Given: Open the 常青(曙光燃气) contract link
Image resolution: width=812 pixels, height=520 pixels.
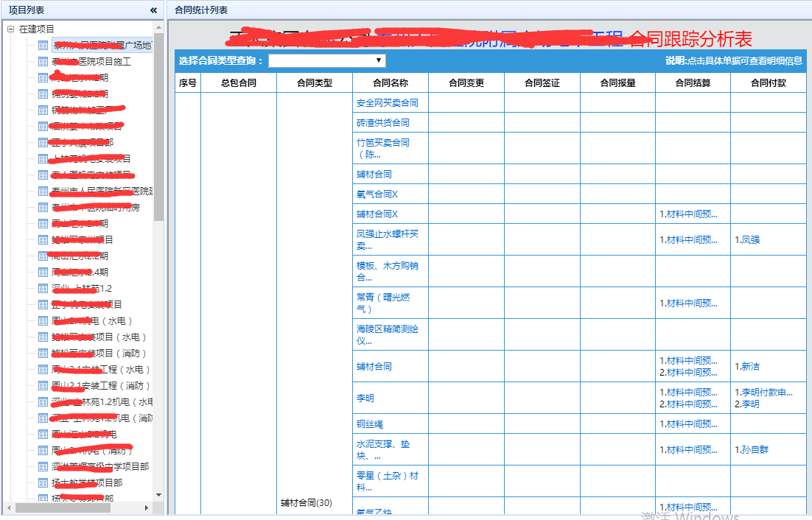Looking at the screenshot, I should tap(382, 303).
